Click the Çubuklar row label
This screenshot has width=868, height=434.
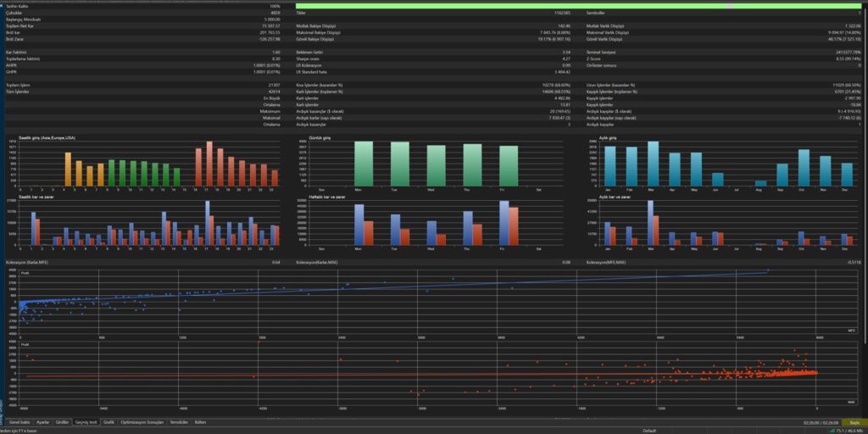pyautogui.click(x=14, y=12)
